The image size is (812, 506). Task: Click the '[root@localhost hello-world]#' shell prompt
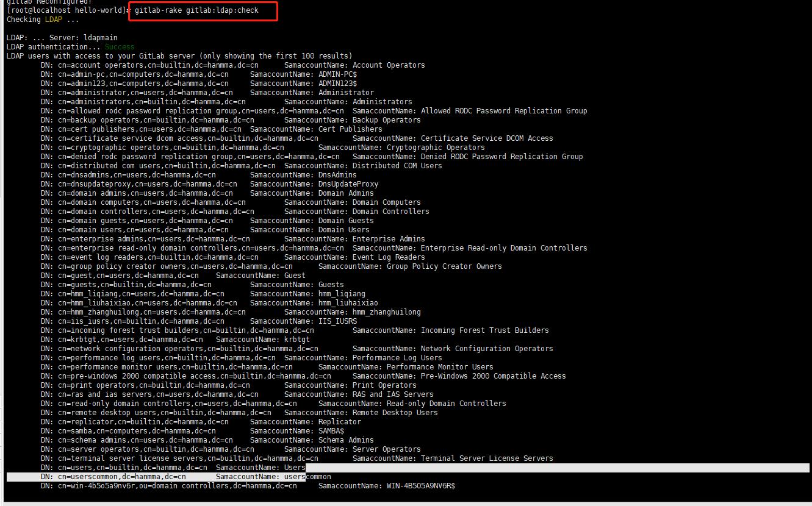pyautogui.click(x=68, y=10)
